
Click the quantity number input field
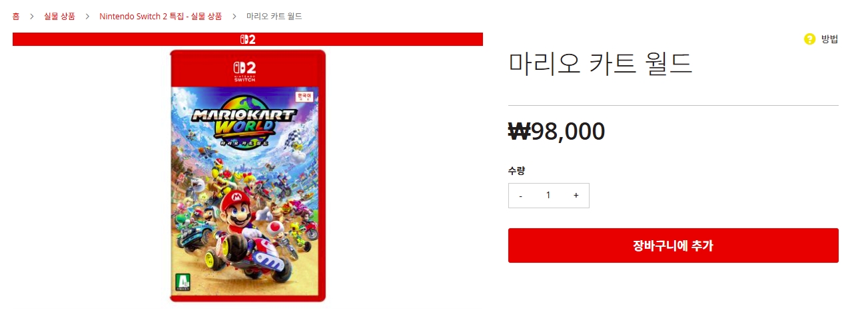pos(548,196)
